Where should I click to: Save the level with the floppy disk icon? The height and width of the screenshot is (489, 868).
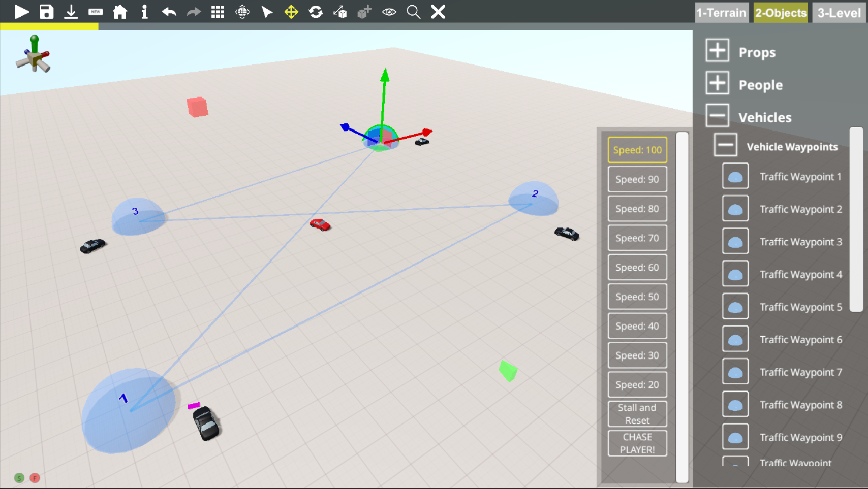click(46, 12)
